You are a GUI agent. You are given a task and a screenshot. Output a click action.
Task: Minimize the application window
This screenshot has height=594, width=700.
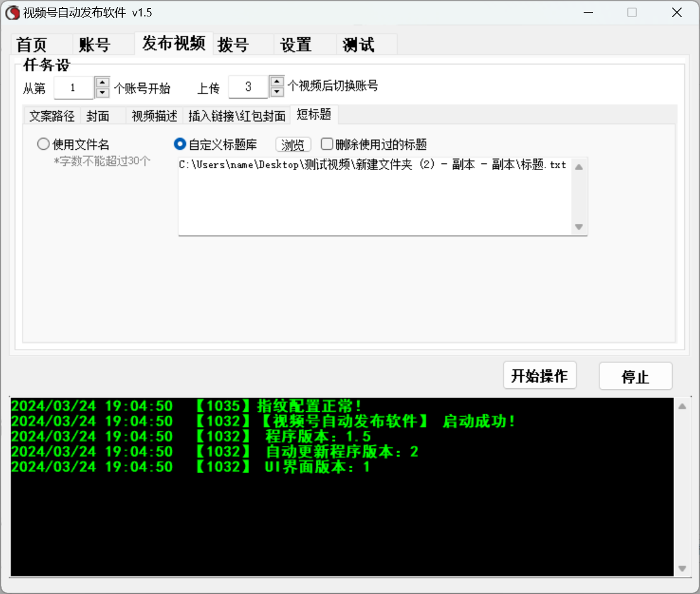click(x=589, y=13)
